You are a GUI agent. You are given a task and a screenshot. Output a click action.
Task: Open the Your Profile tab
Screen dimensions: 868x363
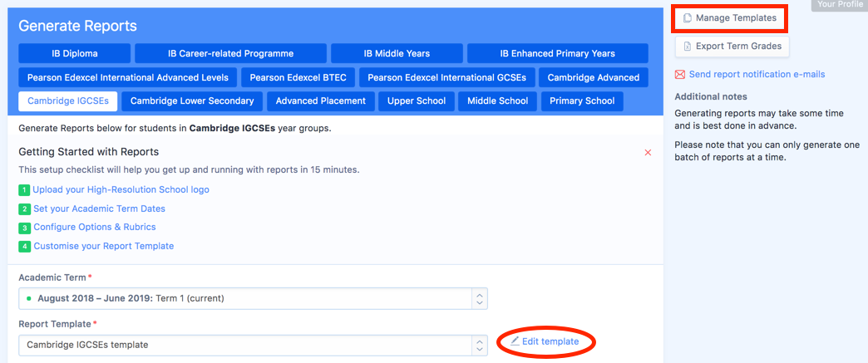pyautogui.click(x=839, y=4)
